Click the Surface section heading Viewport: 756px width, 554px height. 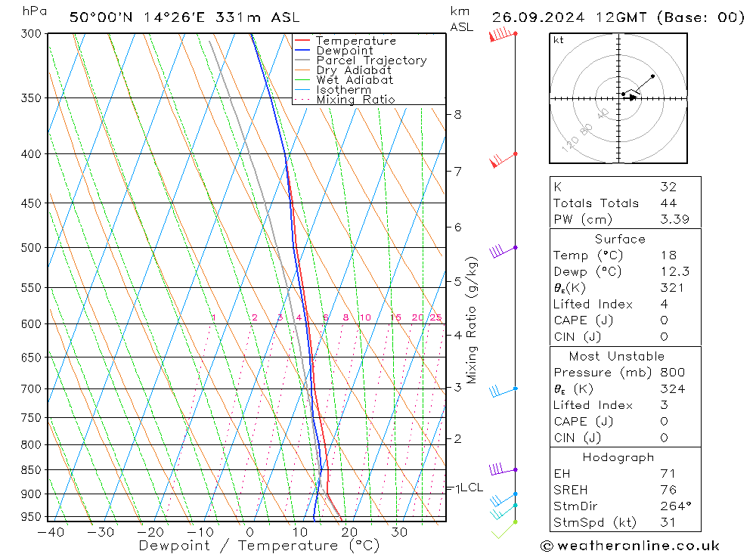tap(620, 239)
